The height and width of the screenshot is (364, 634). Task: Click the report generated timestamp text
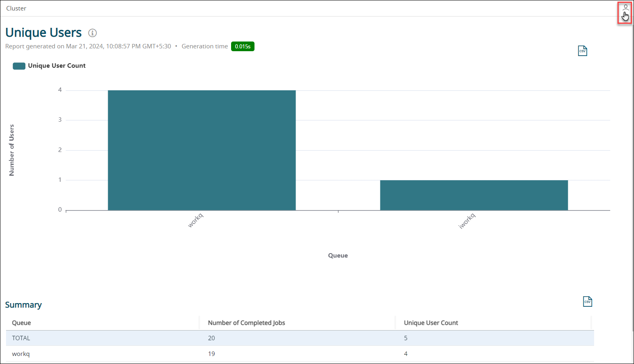(88, 46)
